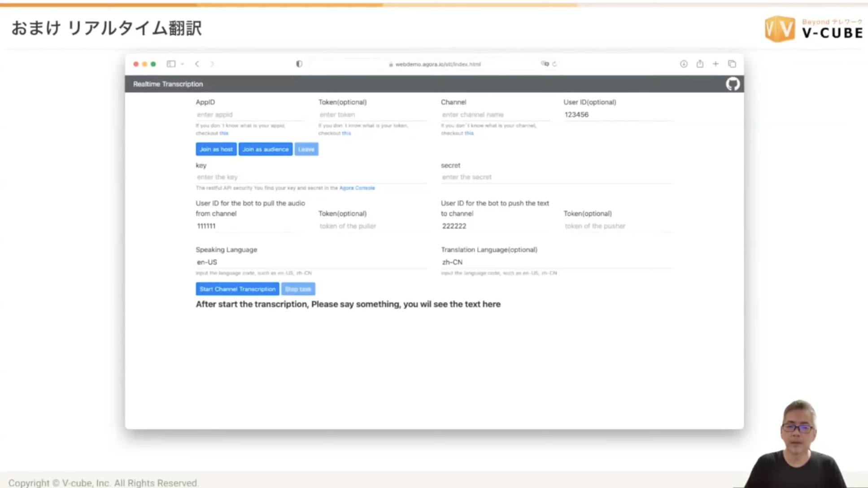Click the share icon in Safari
Image resolution: width=868 pixels, height=488 pixels.
(x=700, y=64)
